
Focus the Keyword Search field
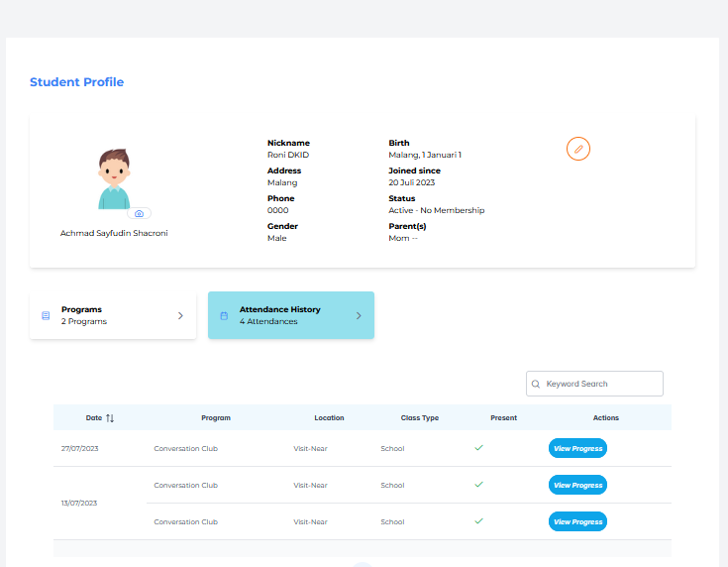594,384
